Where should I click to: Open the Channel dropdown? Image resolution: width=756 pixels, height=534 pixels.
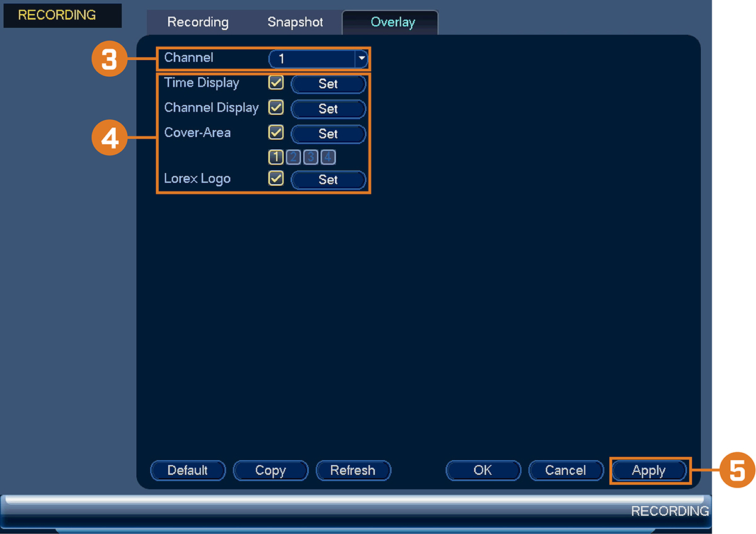tap(318, 59)
